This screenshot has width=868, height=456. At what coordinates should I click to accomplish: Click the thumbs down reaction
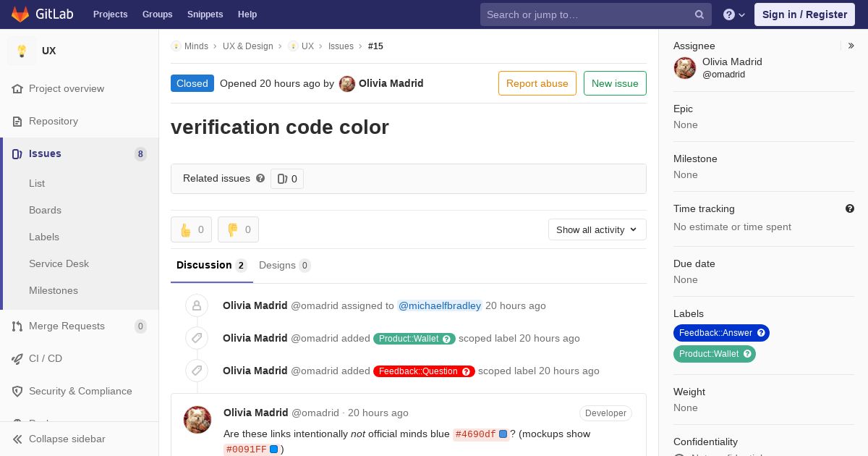coord(238,229)
